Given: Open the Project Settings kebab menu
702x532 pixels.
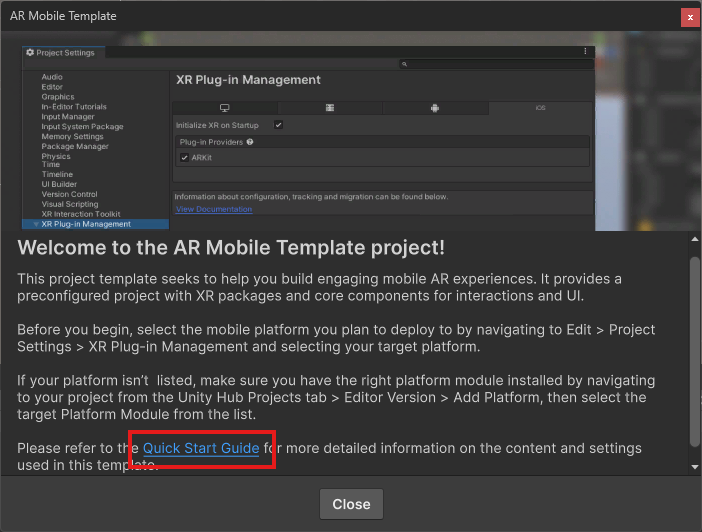Looking at the screenshot, I should [x=585, y=51].
